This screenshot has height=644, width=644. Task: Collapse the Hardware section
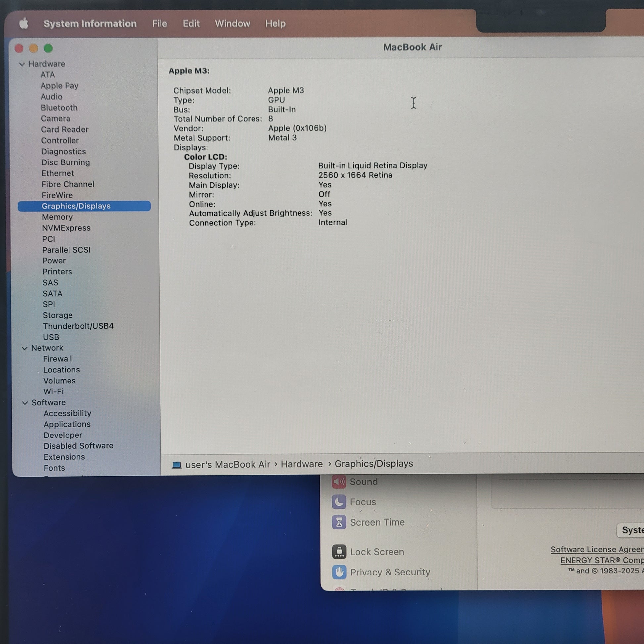22,64
